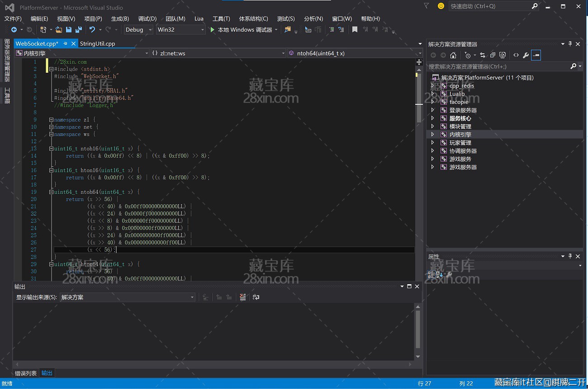This screenshot has height=389, width=588.
Task: Toggle word wrap in the Output panel
Action: pyautogui.click(x=256, y=297)
